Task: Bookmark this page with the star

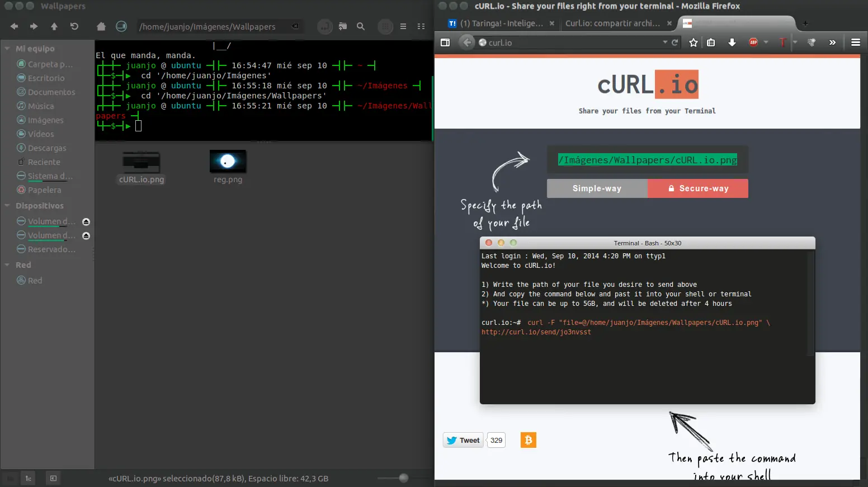Action: 694,42
